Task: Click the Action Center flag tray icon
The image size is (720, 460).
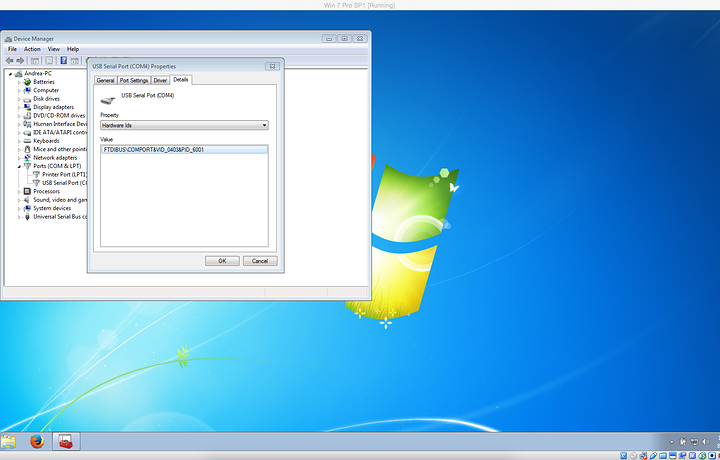Action: [683, 442]
